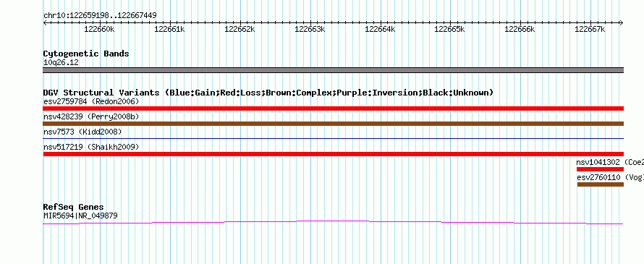Viewport: 644px width, 264px height.
Task: Click the gray 10q26.12 cytogenetic band bar
Action: pos(333,70)
